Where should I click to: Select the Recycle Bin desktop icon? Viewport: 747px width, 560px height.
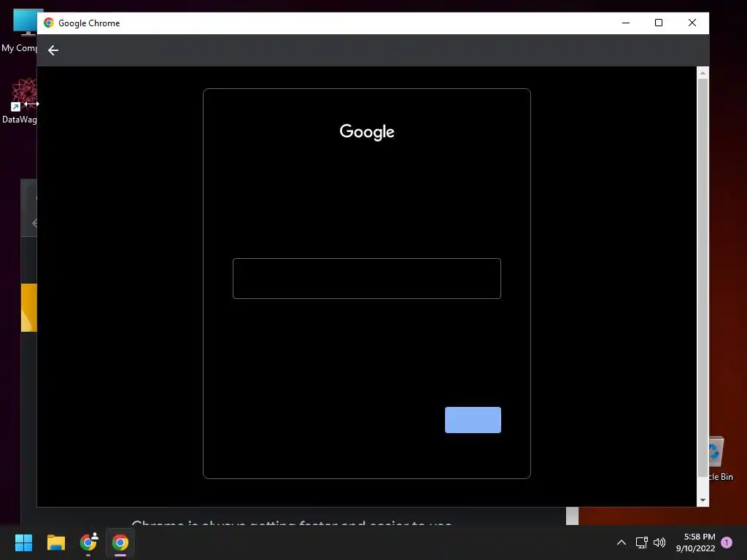coord(721,458)
